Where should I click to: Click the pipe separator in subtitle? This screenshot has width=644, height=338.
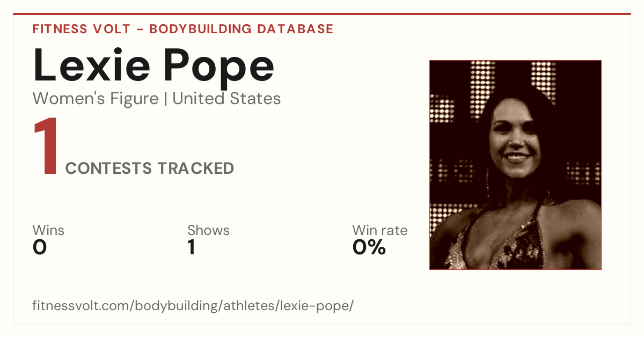tap(166, 99)
